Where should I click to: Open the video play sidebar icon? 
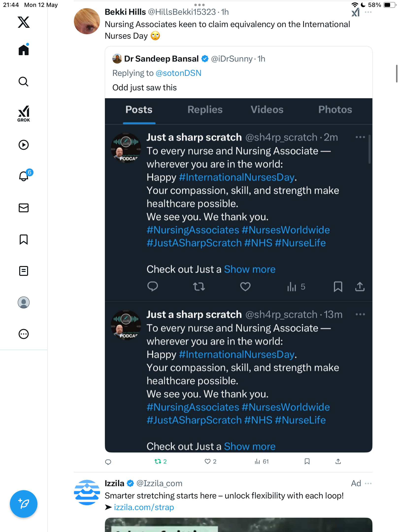(24, 145)
